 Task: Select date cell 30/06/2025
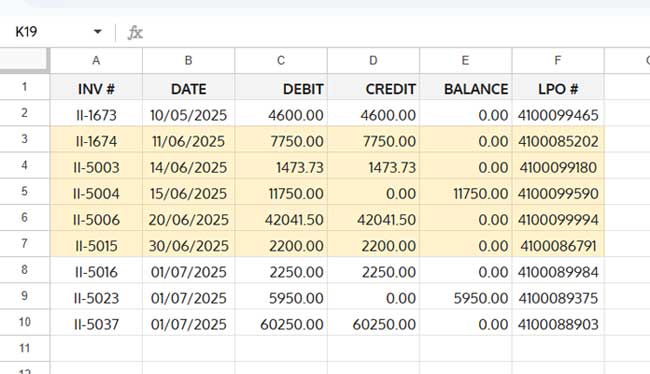coord(189,244)
